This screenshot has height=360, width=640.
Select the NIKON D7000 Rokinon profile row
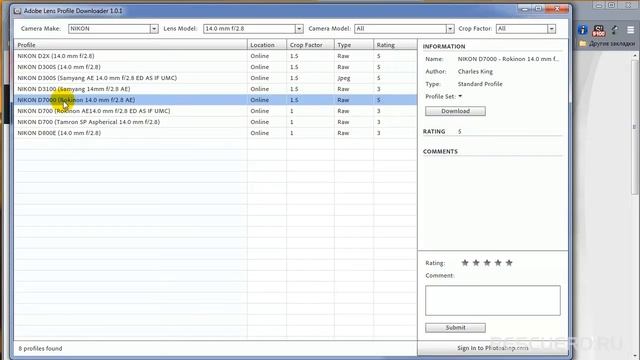(216, 100)
